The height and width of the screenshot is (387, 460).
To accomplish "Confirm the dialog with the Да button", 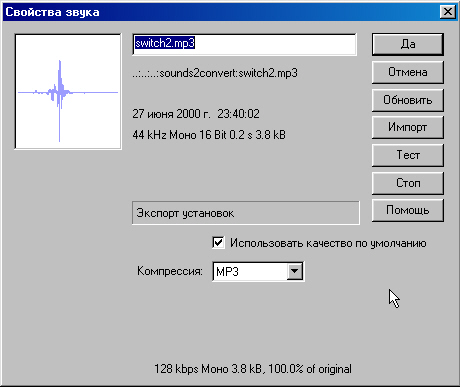I will pos(408,44).
